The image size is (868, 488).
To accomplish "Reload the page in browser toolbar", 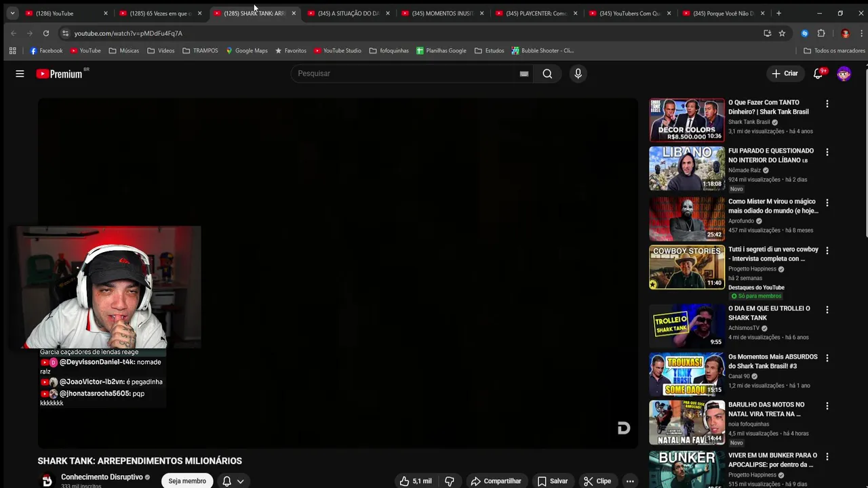I will (x=45, y=33).
